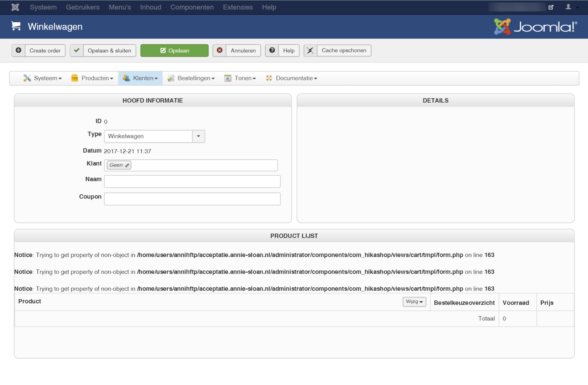This screenshot has height=385, width=588.
Task: Open the Systeem top menu
Action: (43, 7)
